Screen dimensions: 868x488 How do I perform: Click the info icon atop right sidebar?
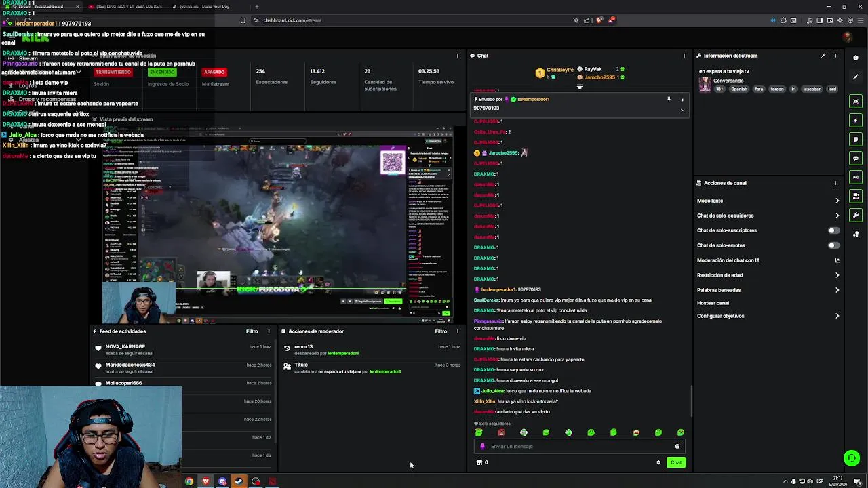(x=856, y=58)
